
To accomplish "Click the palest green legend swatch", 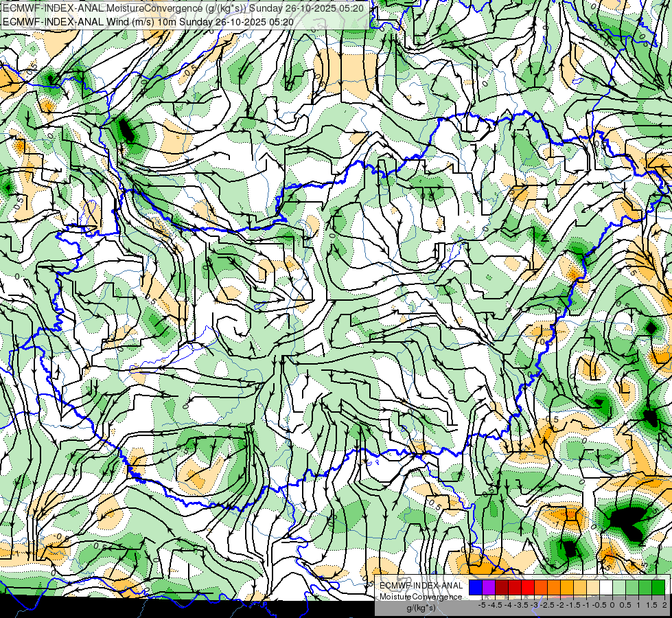I will [x=619, y=587].
